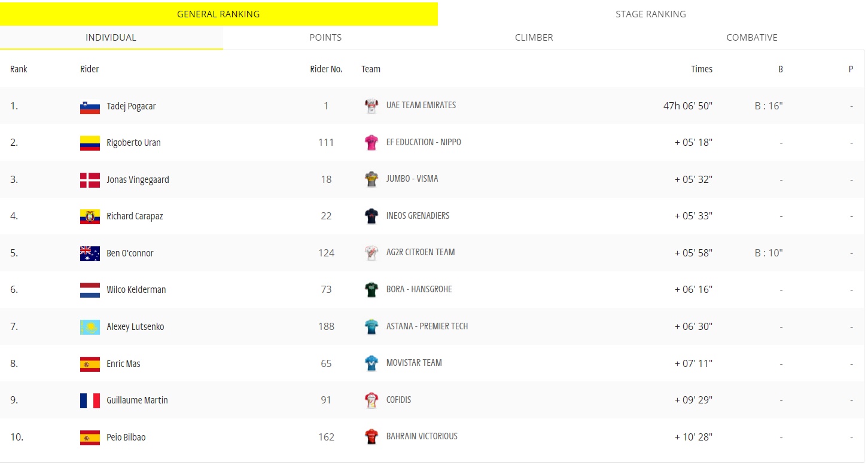The height and width of the screenshot is (465, 868).
Task: Click the UAE Team Emirates jersey icon
Action: pos(371,106)
